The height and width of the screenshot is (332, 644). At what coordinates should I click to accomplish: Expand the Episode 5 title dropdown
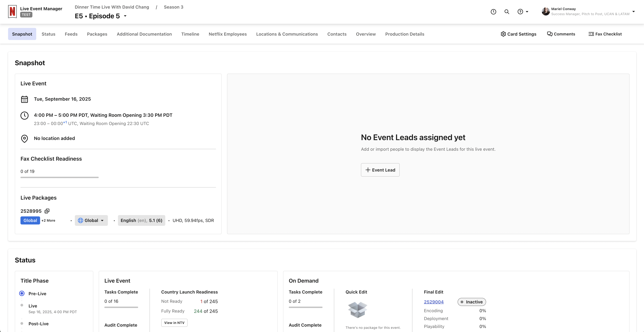click(x=125, y=16)
